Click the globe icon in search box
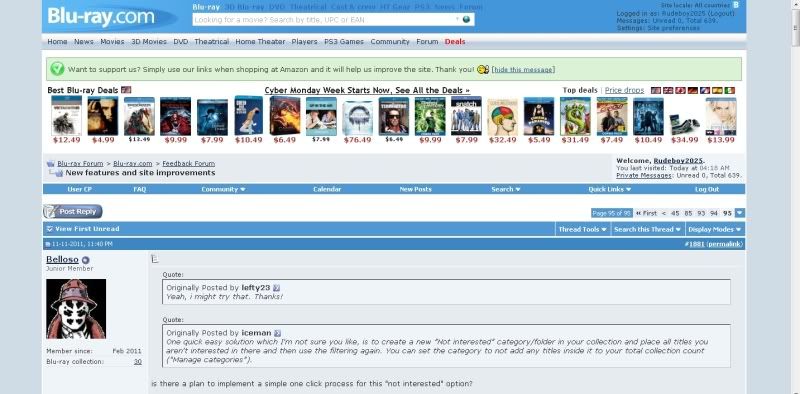 point(466,19)
